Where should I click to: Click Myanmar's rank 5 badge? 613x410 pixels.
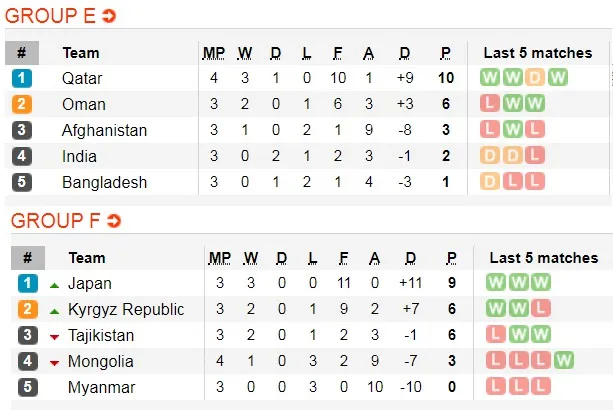(28, 387)
